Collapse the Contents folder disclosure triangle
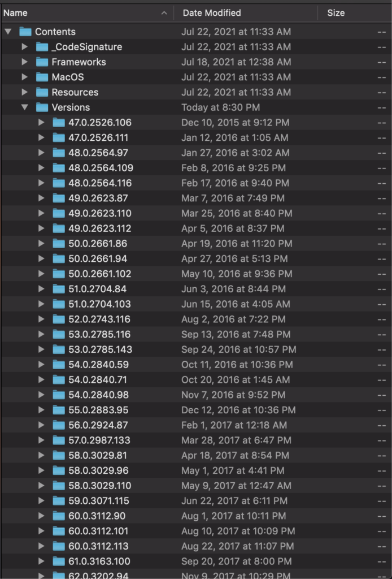Image resolution: width=392 pixels, height=579 pixels. [8, 32]
